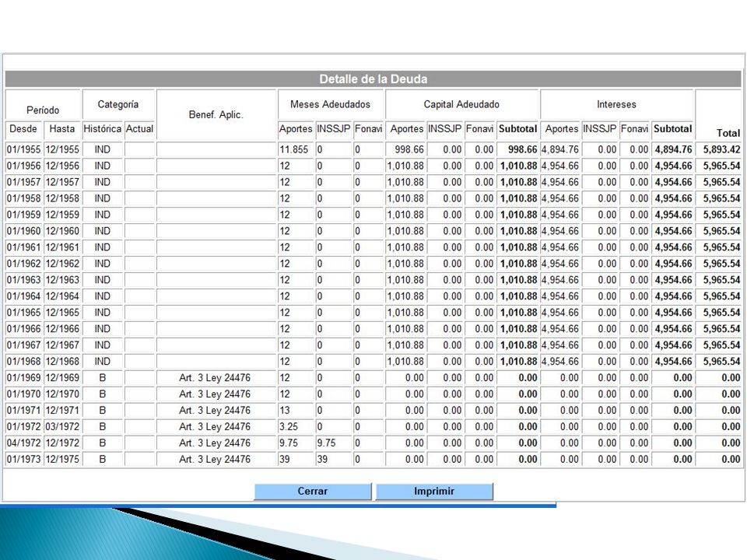This screenshot has width=747, height=560.
Task: Select the total 0.00 in the 01/1973 row
Action: tap(731, 459)
